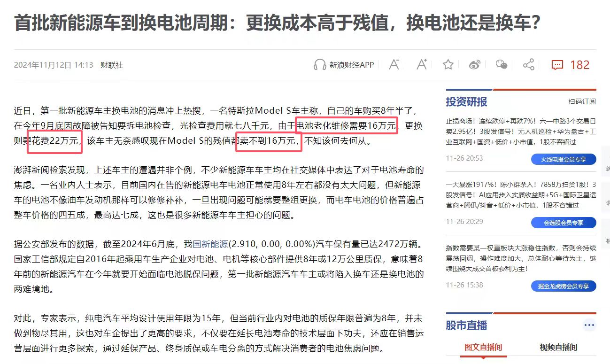Open comments bubble icon showing 182
Viewport: 610px width, 364px height.
(x=557, y=65)
